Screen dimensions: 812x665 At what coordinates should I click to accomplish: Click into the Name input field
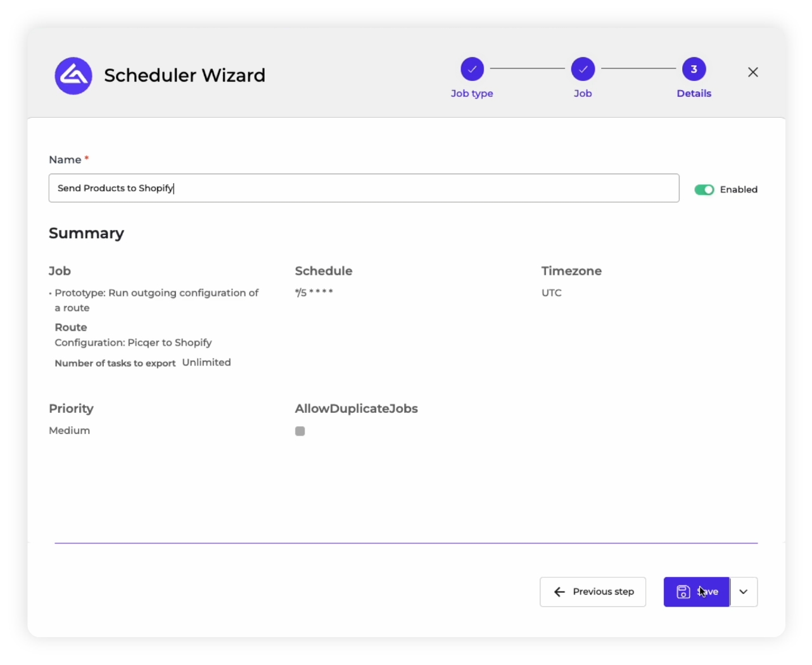coord(364,188)
